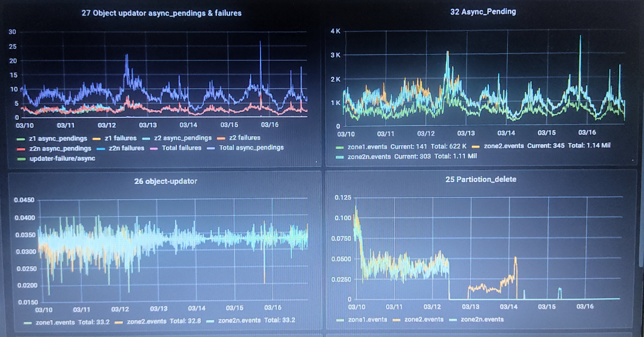This screenshot has height=337, width=644.
Task: Select zone2.events in the 26 object-updator legend
Action: click(147, 321)
